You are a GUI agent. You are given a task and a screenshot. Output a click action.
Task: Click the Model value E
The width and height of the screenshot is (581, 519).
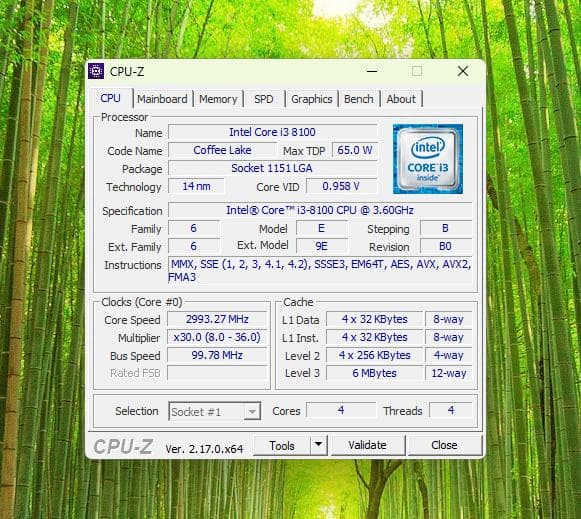(x=322, y=228)
